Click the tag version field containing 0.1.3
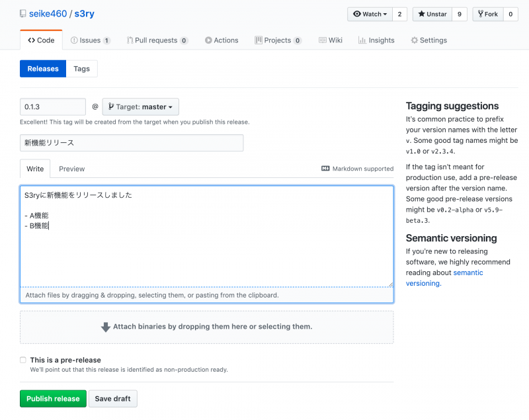The image size is (529, 420). [53, 106]
